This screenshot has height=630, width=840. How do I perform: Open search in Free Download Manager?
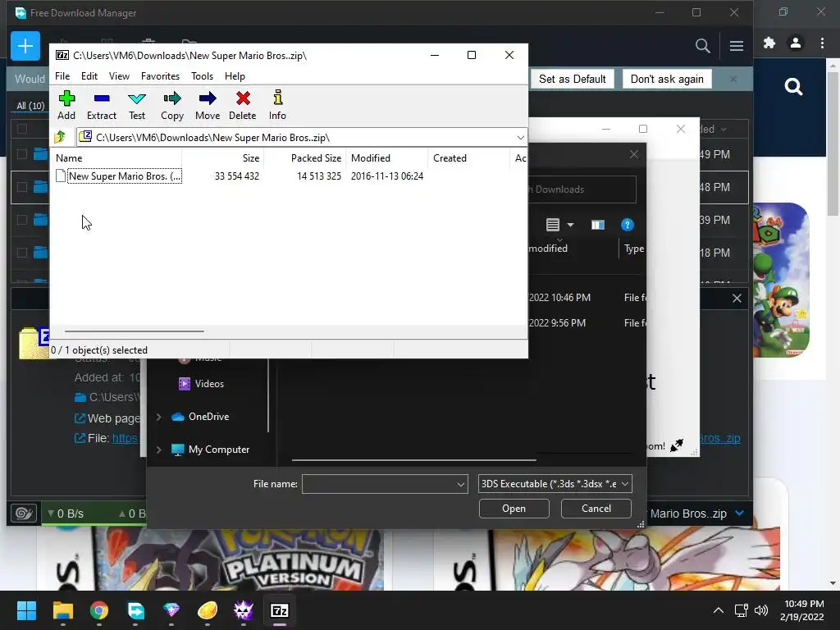tap(702, 46)
